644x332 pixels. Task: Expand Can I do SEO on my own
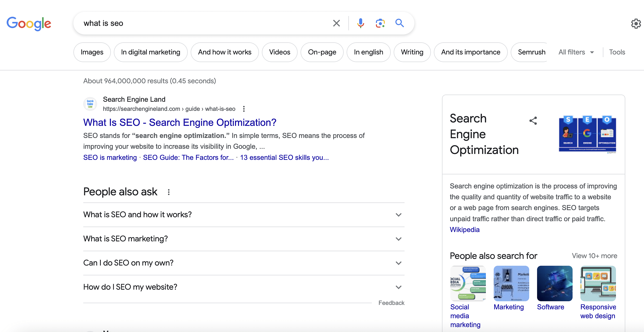[x=244, y=263]
